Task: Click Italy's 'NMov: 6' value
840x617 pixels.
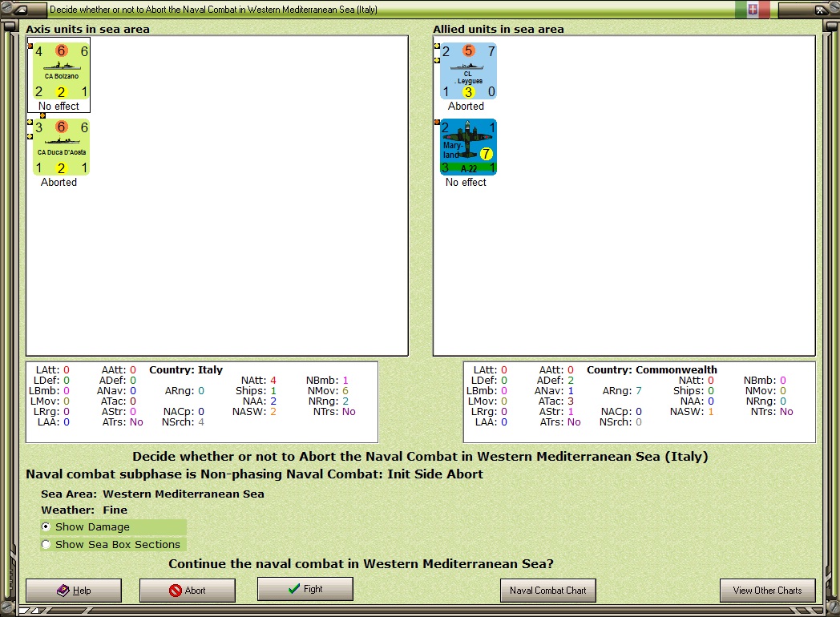Action: tap(328, 390)
